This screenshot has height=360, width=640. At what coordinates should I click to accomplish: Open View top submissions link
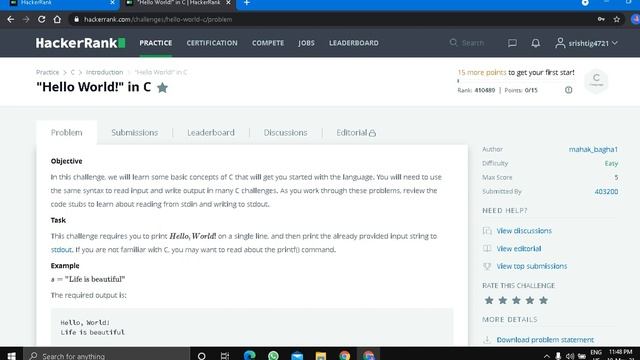tap(531, 266)
